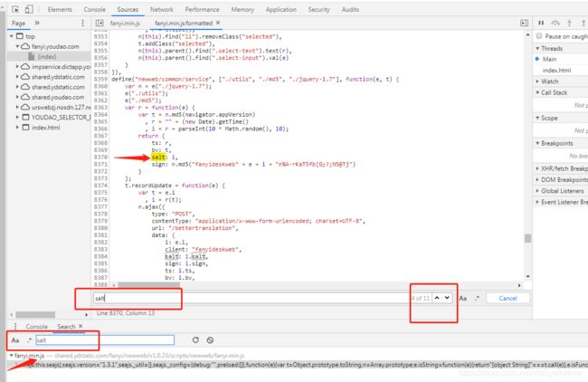
Task: Switch to the Network tab
Action: coord(162,10)
